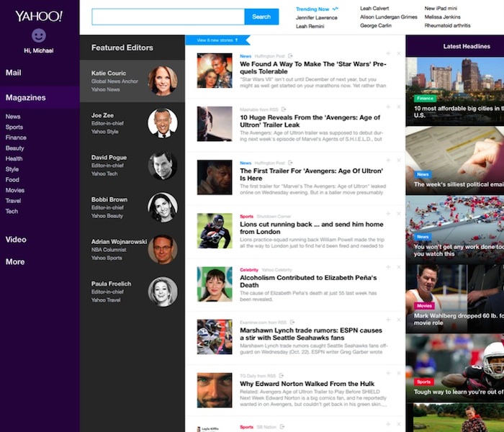This screenshot has width=504, height=432.
Task: Open trending topic George Carlin
Action: click(x=375, y=25)
